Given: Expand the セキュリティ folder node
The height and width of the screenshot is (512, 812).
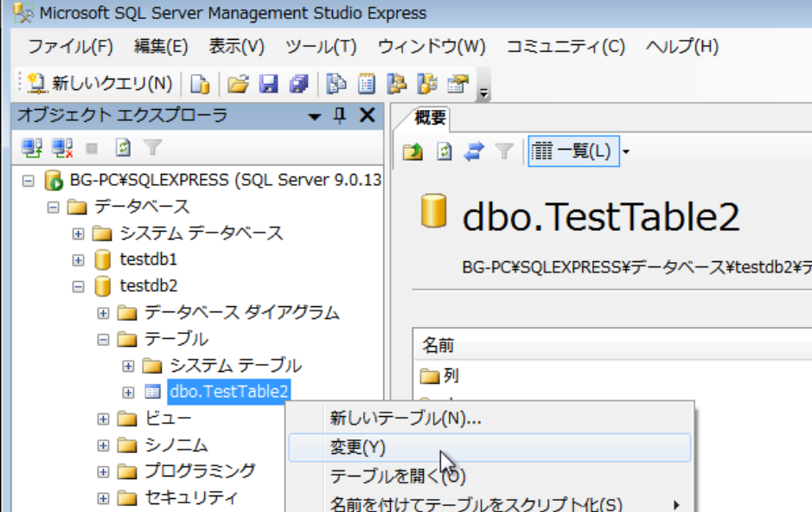Looking at the screenshot, I should click(103, 498).
